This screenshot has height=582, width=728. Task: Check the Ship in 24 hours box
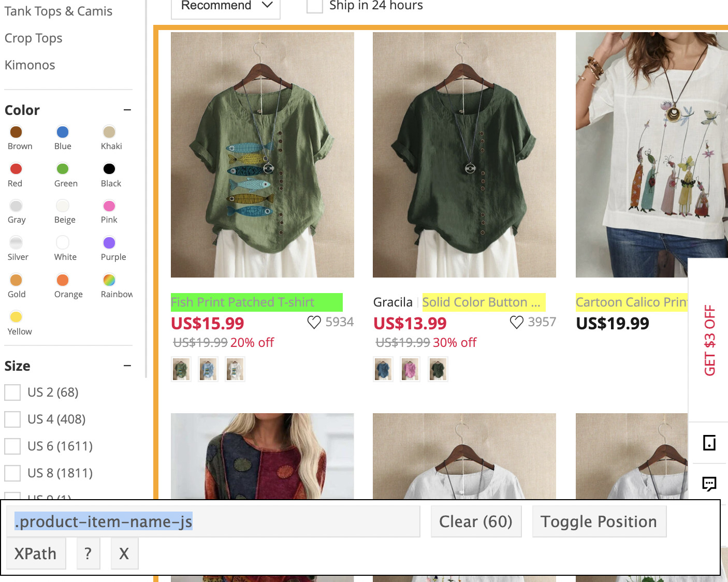pos(315,5)
